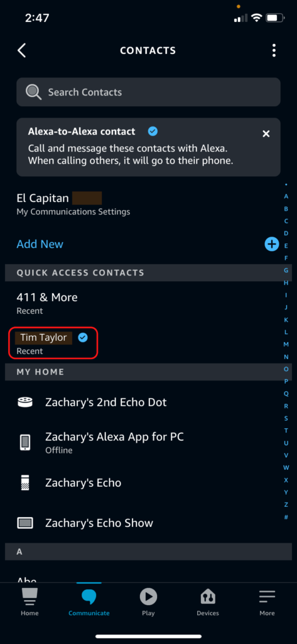This screenshot has height=644, width=297.
Task: Jump to letter Z in index
Action: point(286,504)
